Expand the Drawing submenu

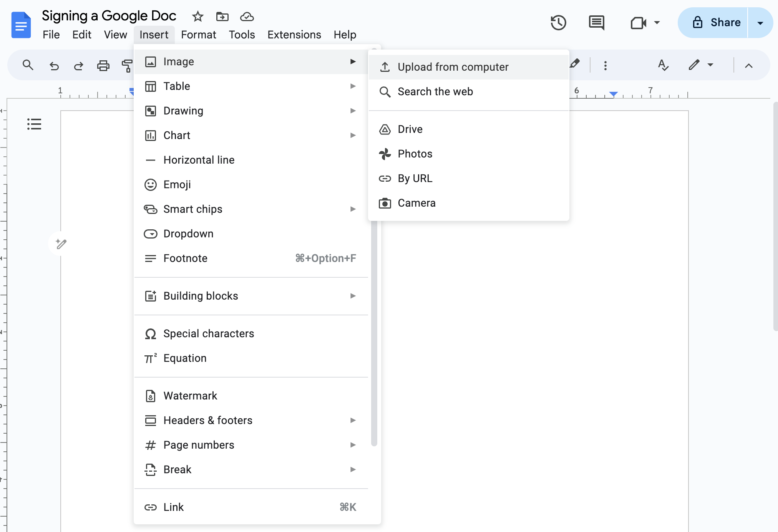(353, 111)
